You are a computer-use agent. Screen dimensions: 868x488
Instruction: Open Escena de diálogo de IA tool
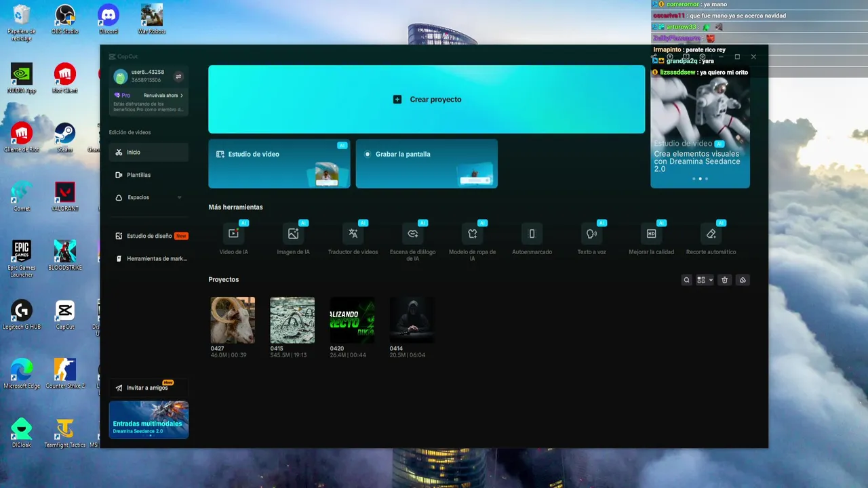point(412,234)
